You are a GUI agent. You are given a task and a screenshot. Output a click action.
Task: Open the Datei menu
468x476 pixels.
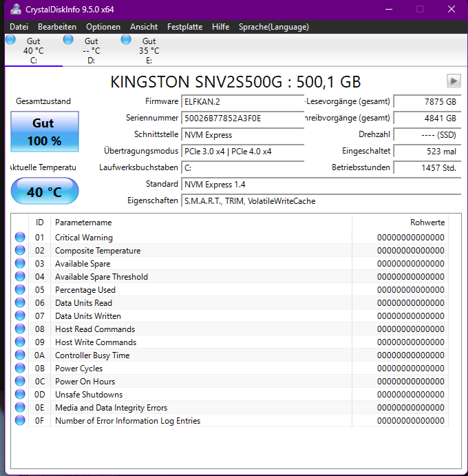(x=19, y=27)
